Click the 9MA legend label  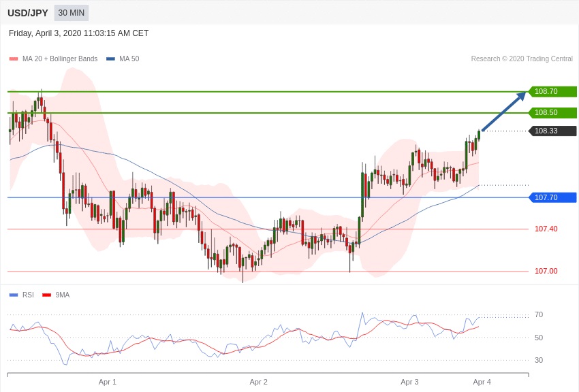click(x=63, y=295)
